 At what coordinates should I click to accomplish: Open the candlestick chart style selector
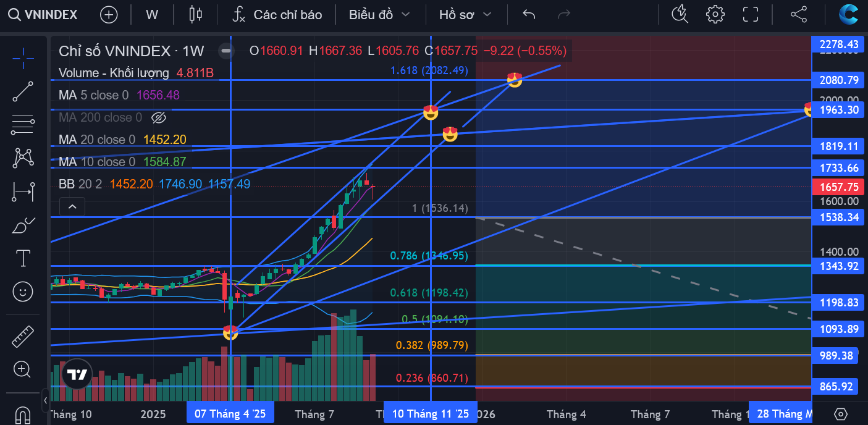coord(196,15)
